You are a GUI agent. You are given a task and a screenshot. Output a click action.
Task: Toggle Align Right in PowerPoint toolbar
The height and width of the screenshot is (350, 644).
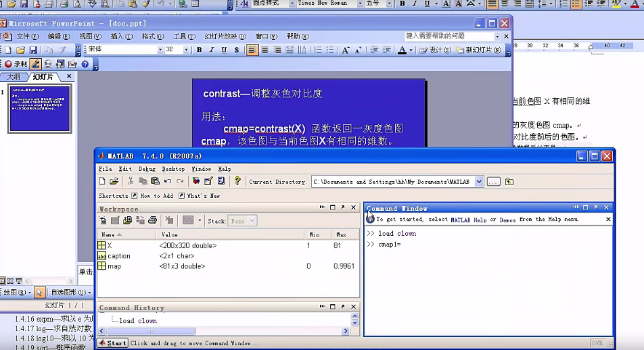coord(277,50)
